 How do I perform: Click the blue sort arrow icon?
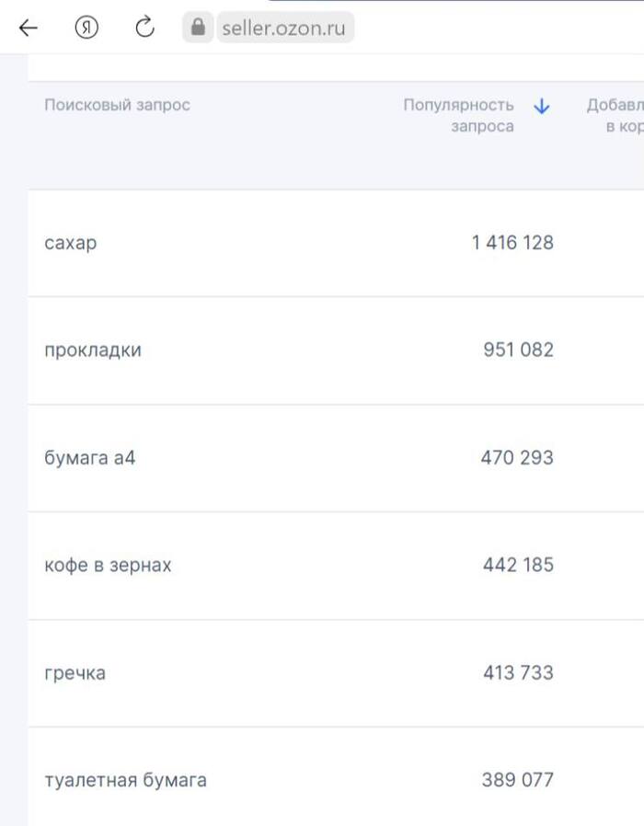pyautogui.click(x=542, y=107)
